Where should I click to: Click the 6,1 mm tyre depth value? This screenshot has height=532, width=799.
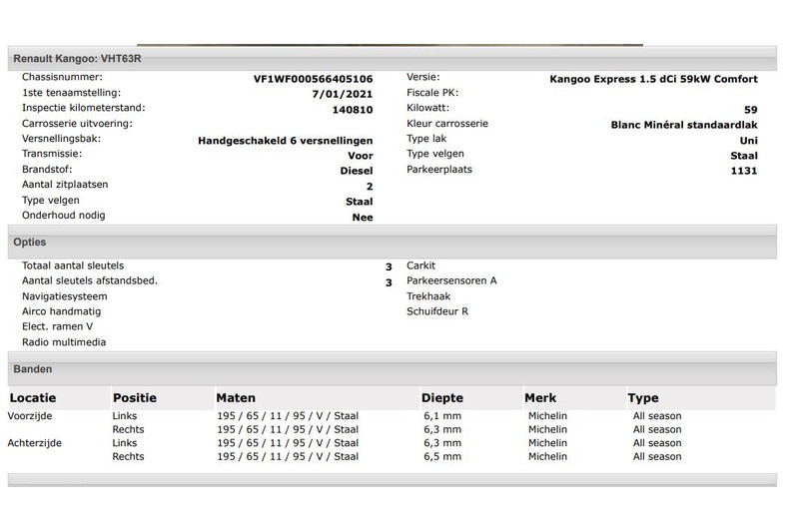click(441, 416)
